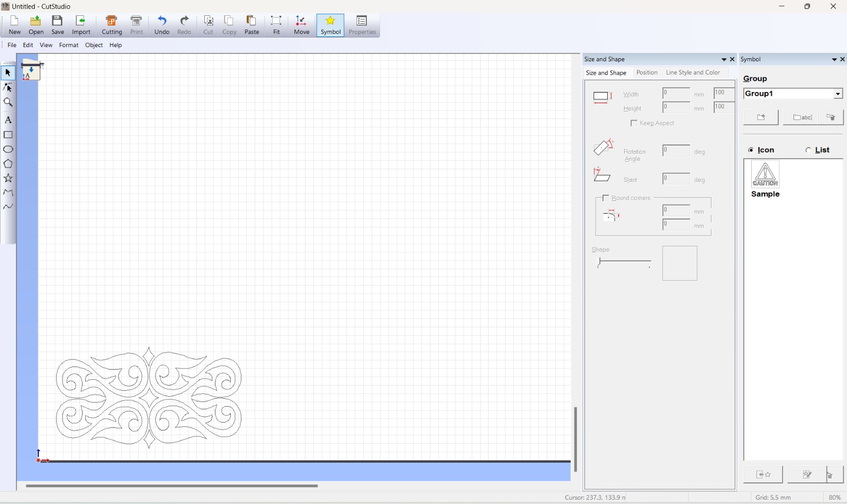Click the ornamental design on the canvas
The image size is (847, 504).
[149, 398]
